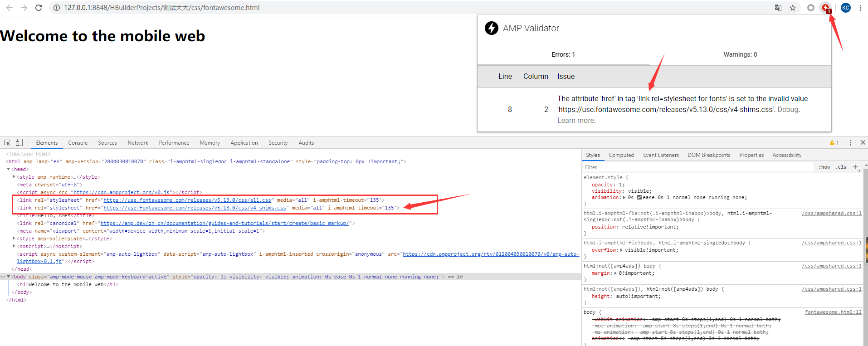
Task: Open the ellipsis actions beside the body node
Action: pos(3,277)
